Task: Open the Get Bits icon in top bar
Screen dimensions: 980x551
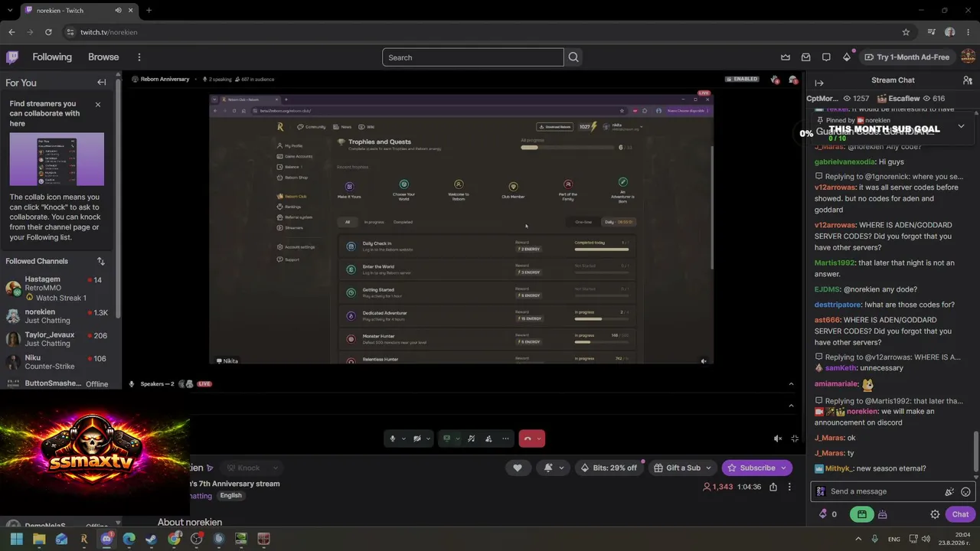Action: click(847, 57)
